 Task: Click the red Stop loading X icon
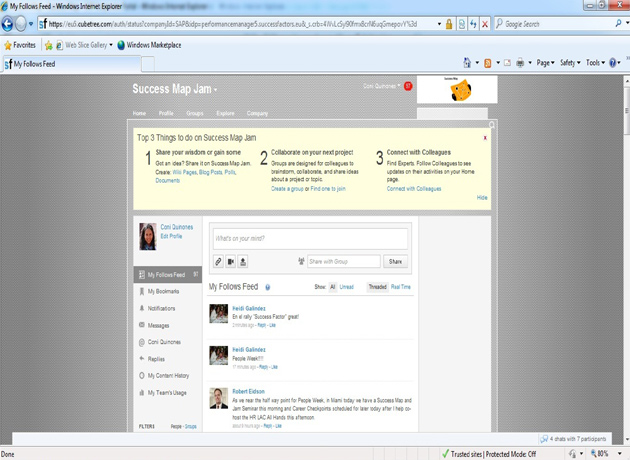485,24
